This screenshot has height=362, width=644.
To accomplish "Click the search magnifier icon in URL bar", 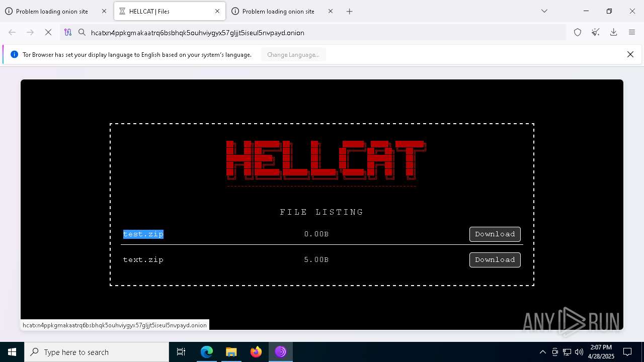I will pyautogui.click(x=82, y=33).
